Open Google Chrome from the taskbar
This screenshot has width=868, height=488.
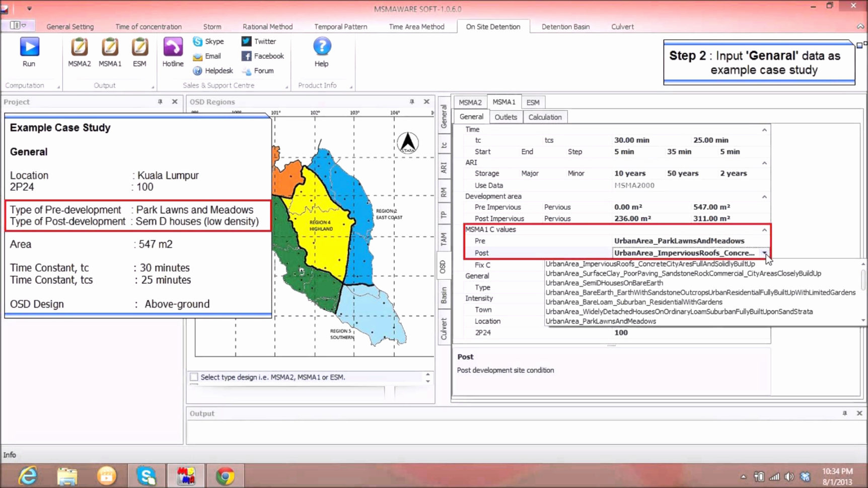coord(225,475)
